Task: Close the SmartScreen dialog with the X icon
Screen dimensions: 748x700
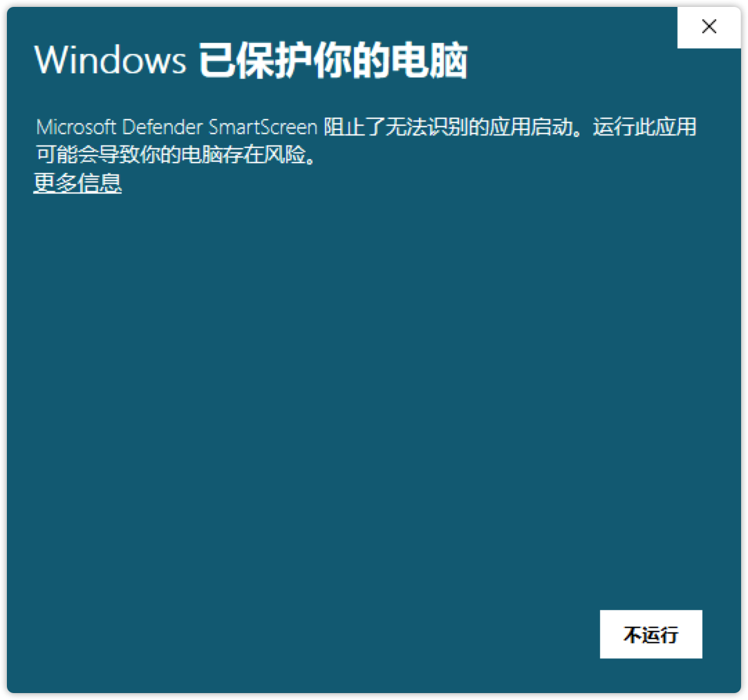Action: click(x=709, y=27)
